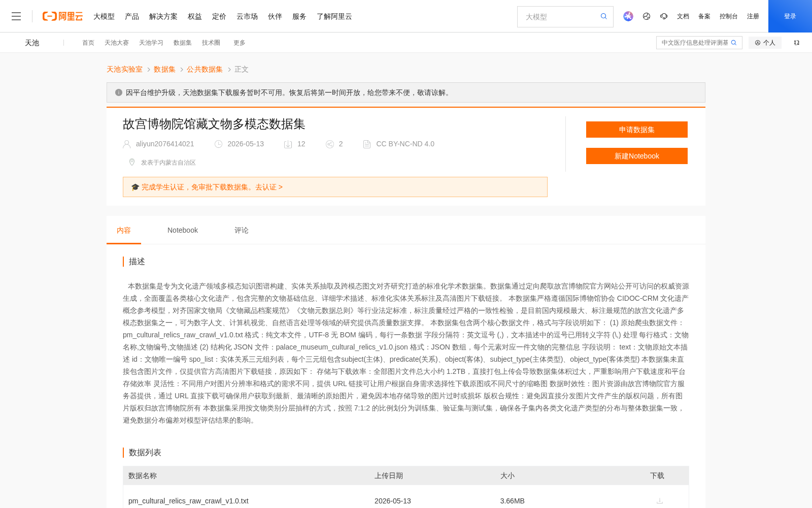
Task: Click the student certification 去认证 link
Action: point(269,187)
